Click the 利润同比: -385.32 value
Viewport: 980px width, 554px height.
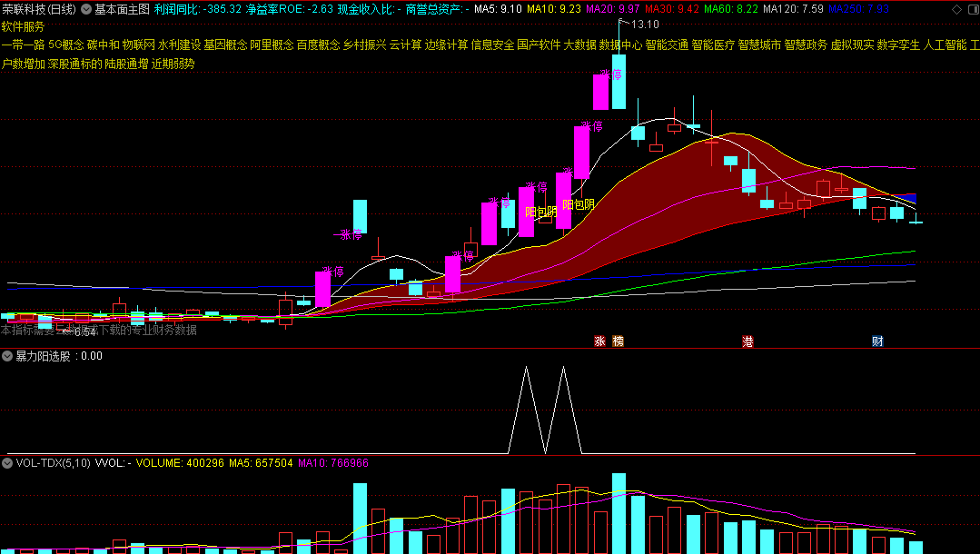[197, 9]
